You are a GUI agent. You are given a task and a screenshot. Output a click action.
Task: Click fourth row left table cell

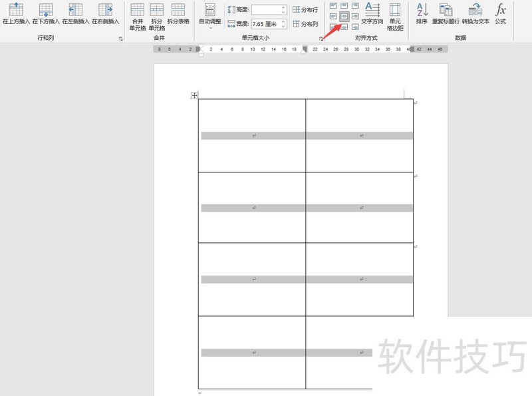tap(252, 353)
